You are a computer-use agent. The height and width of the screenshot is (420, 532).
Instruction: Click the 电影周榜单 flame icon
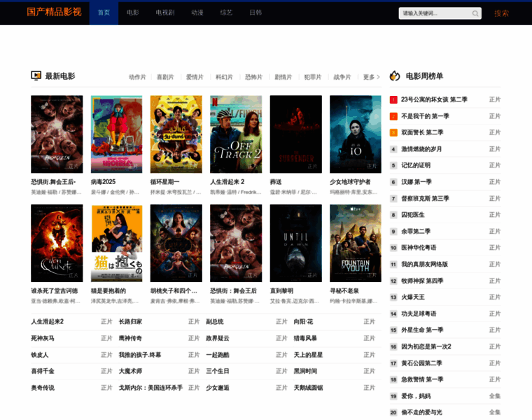(395, 76)
